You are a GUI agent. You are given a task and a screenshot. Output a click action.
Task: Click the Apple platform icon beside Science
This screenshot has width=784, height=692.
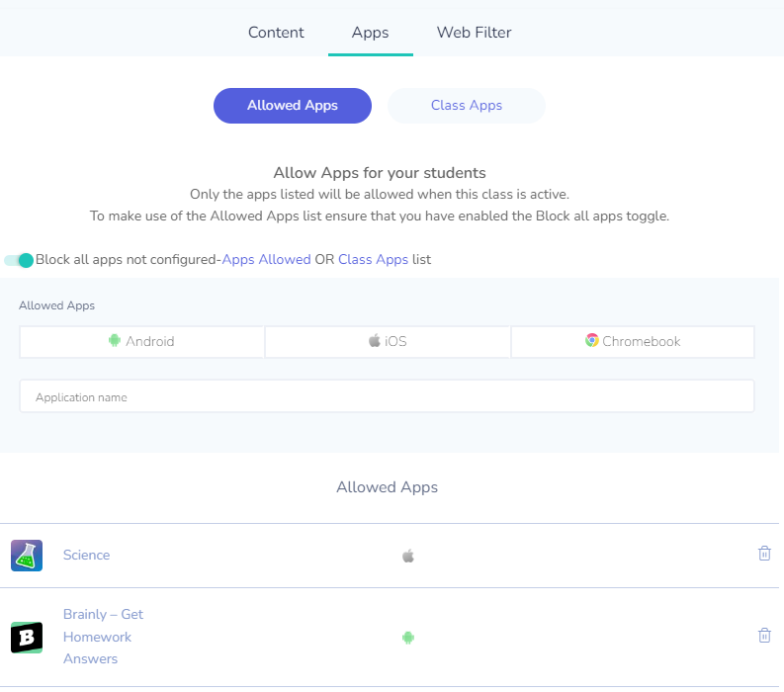[408, 556]
